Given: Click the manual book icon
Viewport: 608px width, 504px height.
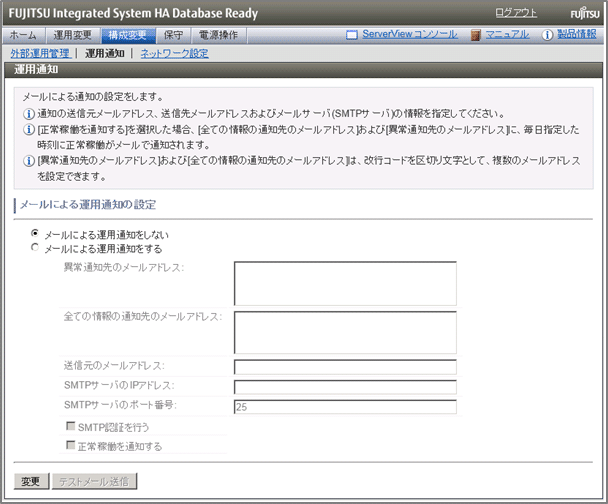Looking at the screenshot, I should pyautogui.click(x=475, y=35).
